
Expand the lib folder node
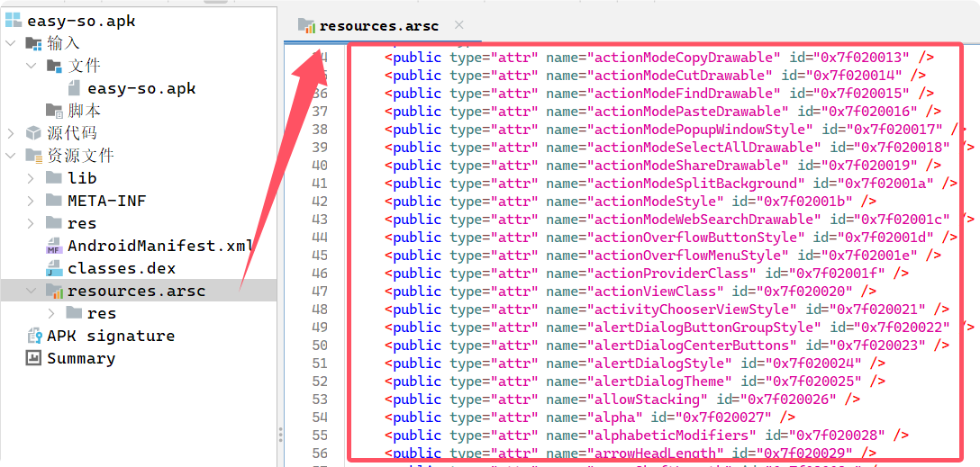point(32,178)
